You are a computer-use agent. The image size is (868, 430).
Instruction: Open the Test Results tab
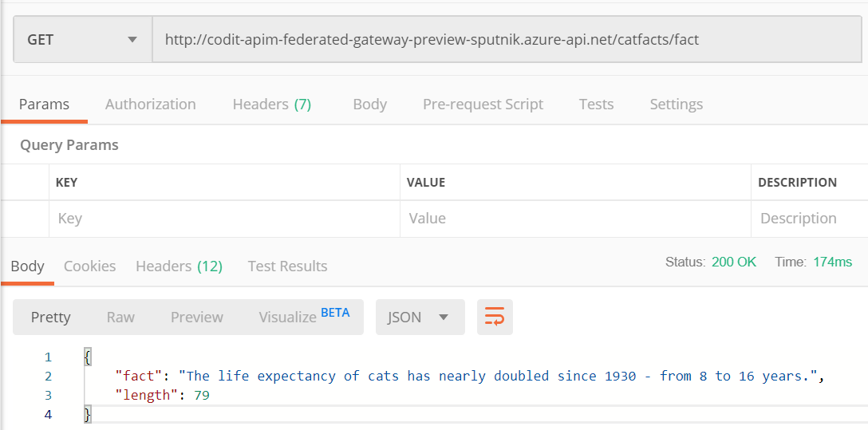(x=287, y=266)
